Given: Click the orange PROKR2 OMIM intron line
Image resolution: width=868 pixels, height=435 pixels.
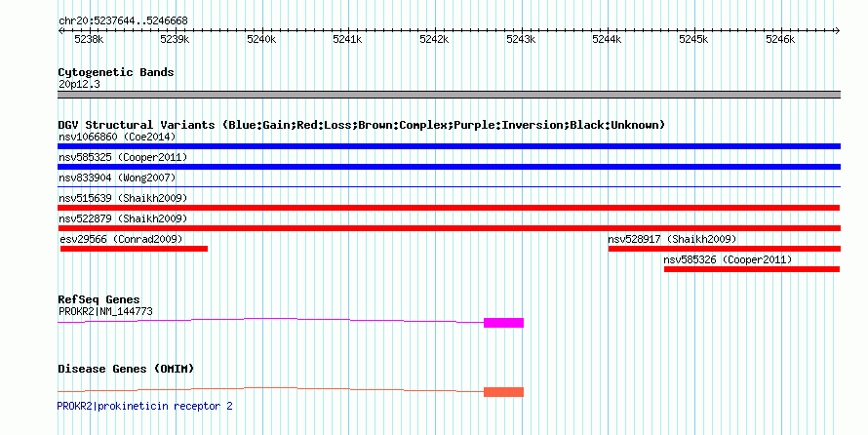Looking at the screenshot, I should (x=271, y=388).
